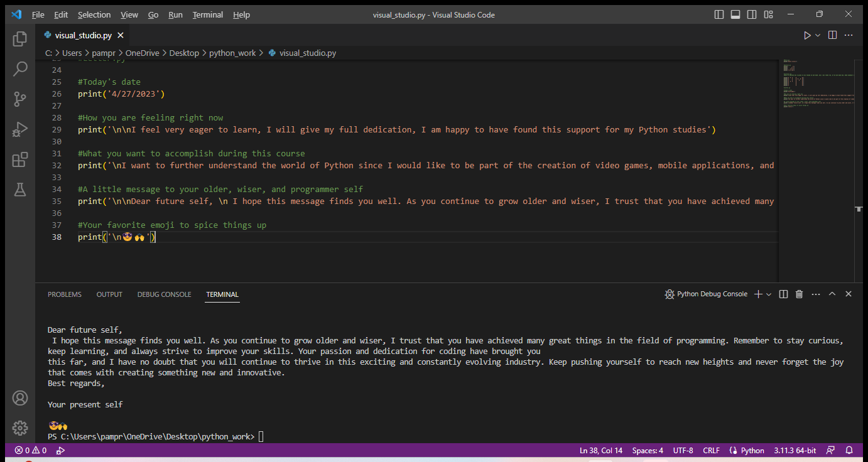Click the errors and warnings status indicator
Screen dimensions: 868x462
(x=31, y=450)
